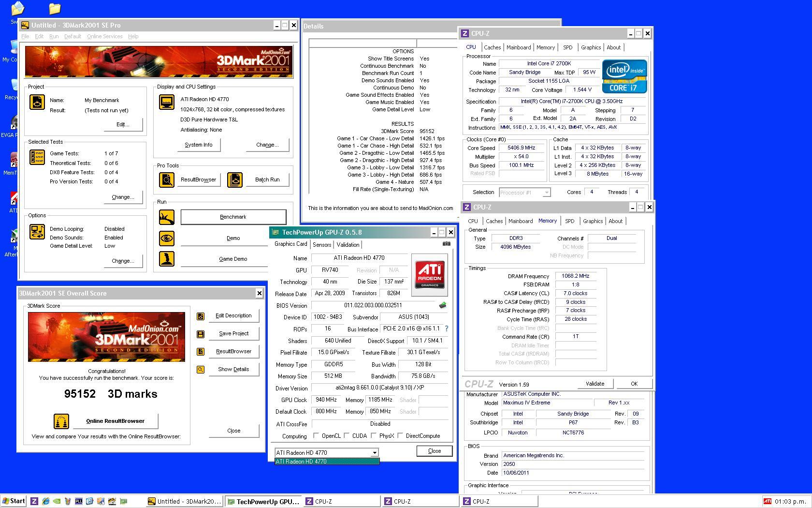Open the Edit menu in 3DMark2001
Image resolution: width=812 pixels, height=508 pixels.
[x=39, y=36]
